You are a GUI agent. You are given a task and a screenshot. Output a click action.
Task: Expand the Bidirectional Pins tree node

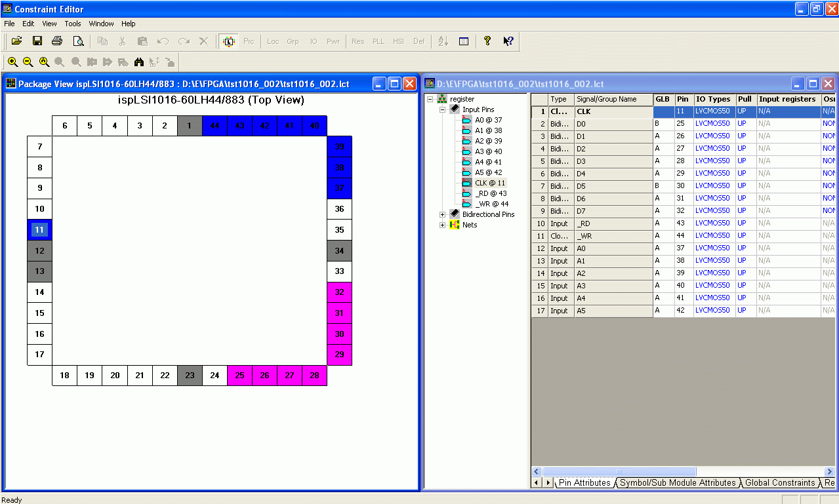tap(442, 214)
